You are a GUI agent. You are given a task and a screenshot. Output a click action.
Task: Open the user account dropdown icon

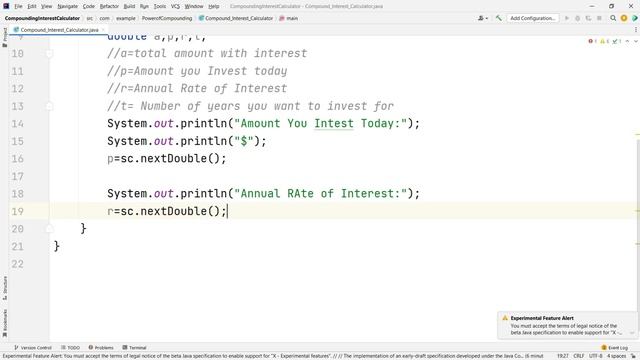click(483, 18)
